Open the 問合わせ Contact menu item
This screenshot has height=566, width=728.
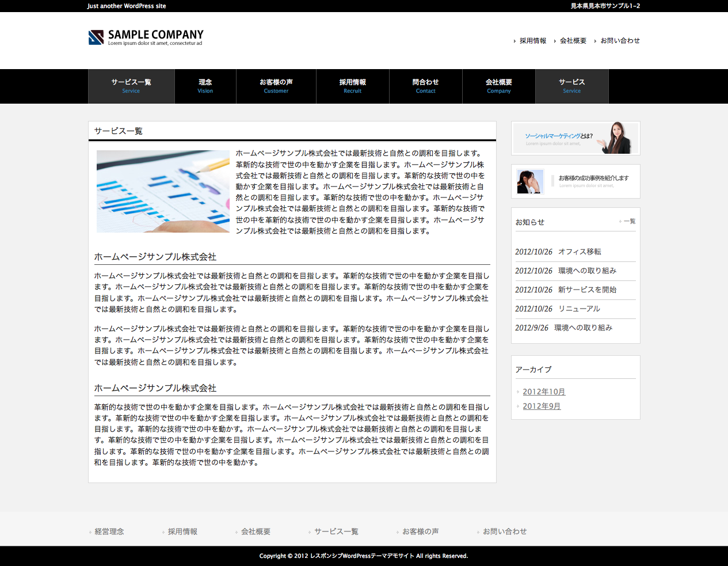tap(426, 86)
